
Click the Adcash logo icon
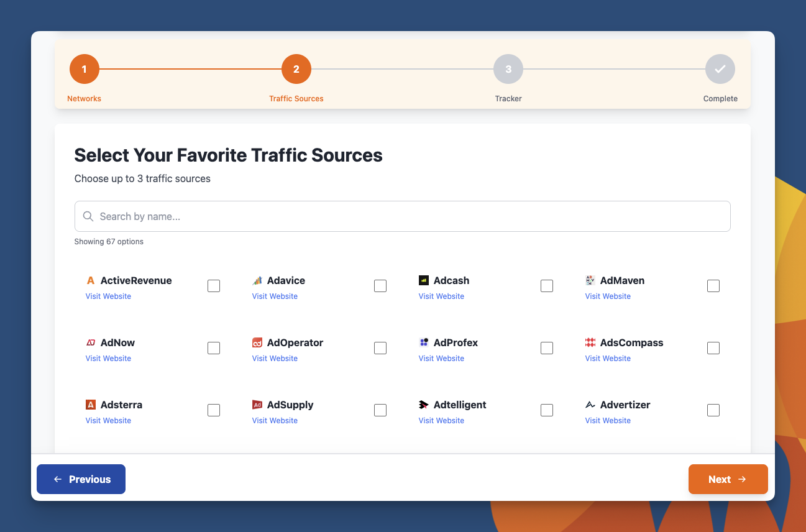tap(424, 281)
